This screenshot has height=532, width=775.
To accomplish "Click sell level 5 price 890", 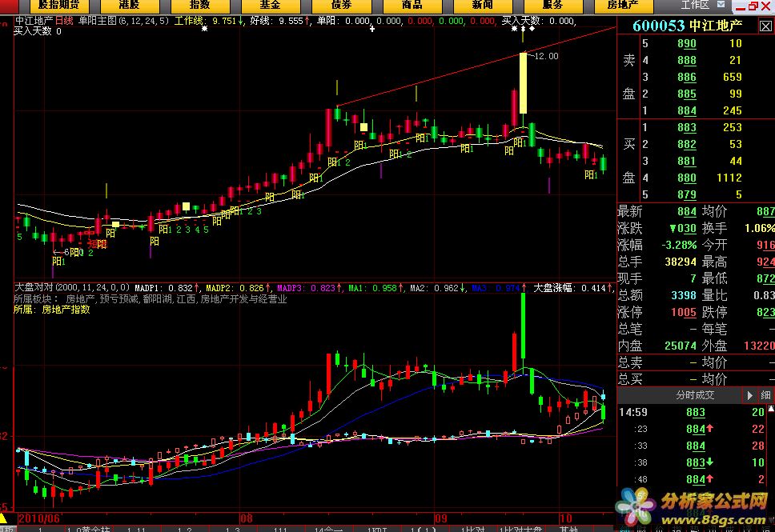I will click(686, 43).
